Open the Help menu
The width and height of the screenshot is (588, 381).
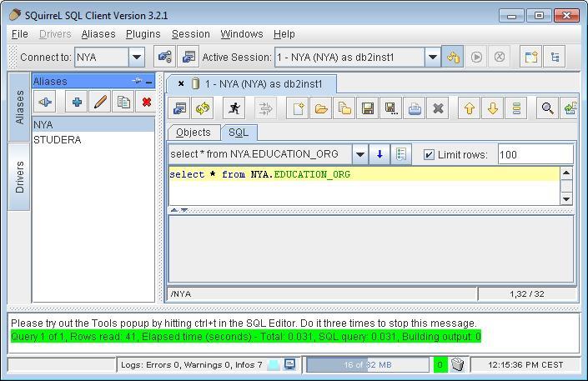[x=284, y=34]
